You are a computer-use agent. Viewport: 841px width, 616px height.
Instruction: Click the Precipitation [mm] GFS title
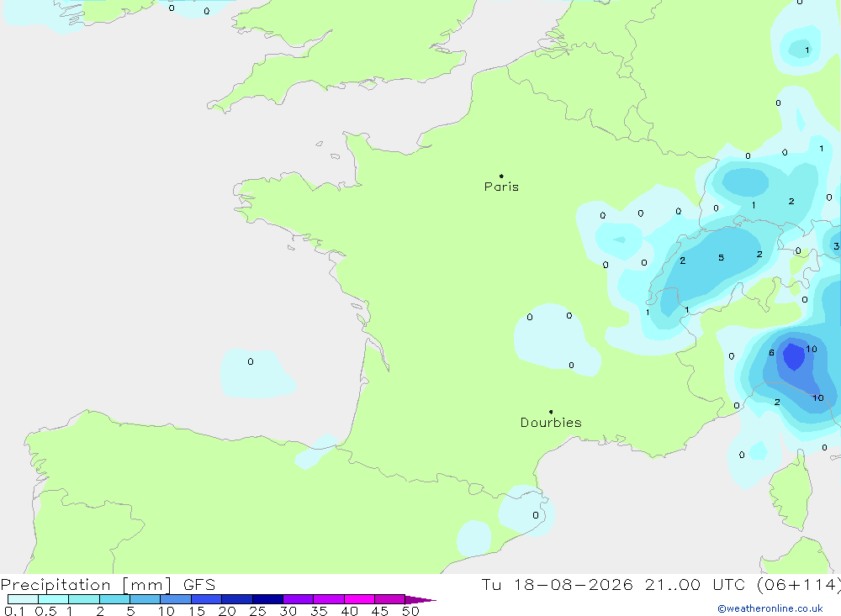pos(108,584)
